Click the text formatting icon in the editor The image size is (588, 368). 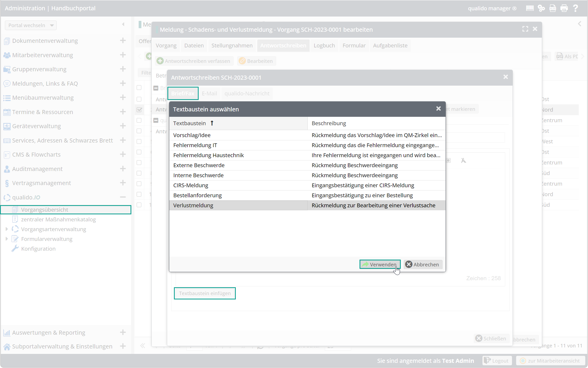pyautogui.click(x=463, y=161)
